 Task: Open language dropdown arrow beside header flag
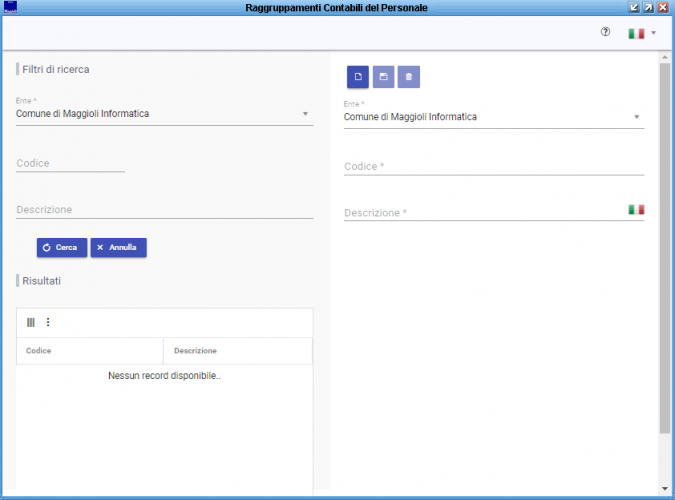tap(653, 33)
